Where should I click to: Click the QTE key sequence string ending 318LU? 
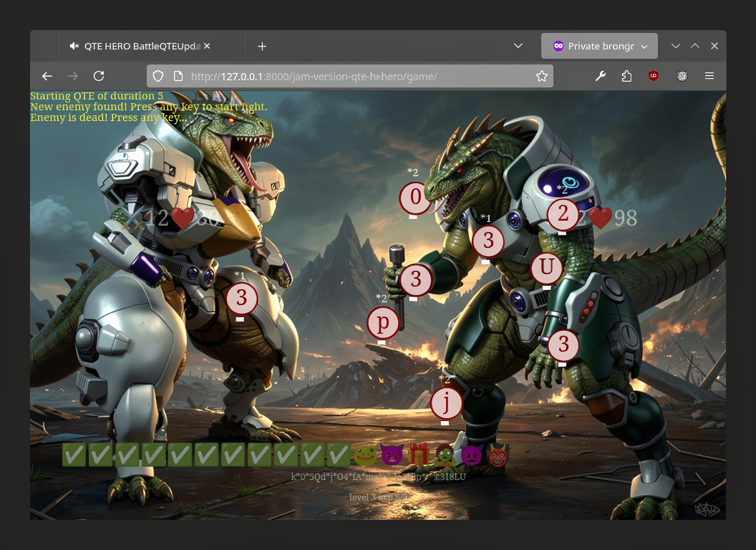point(379,477)
